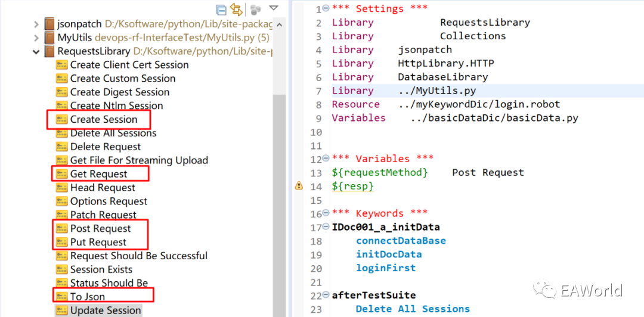Click keyword icon beside Put Request
The width and height of the screenshot is (644, 317).
61,242
